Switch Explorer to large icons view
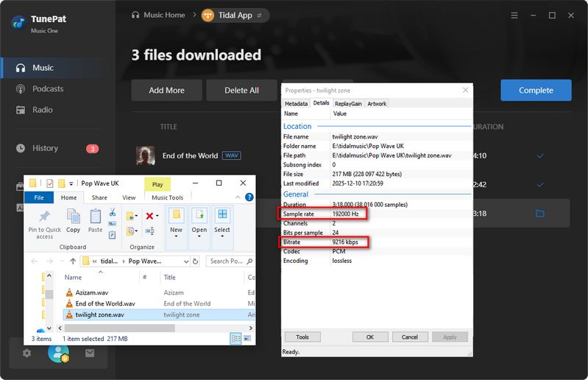This screenshot has width=588, height=380. pos(247,339)
